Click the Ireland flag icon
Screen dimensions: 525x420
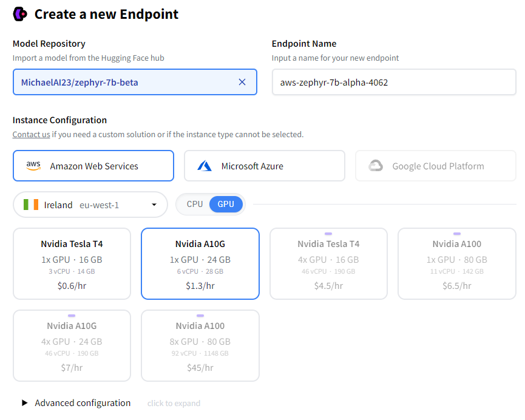31,205
